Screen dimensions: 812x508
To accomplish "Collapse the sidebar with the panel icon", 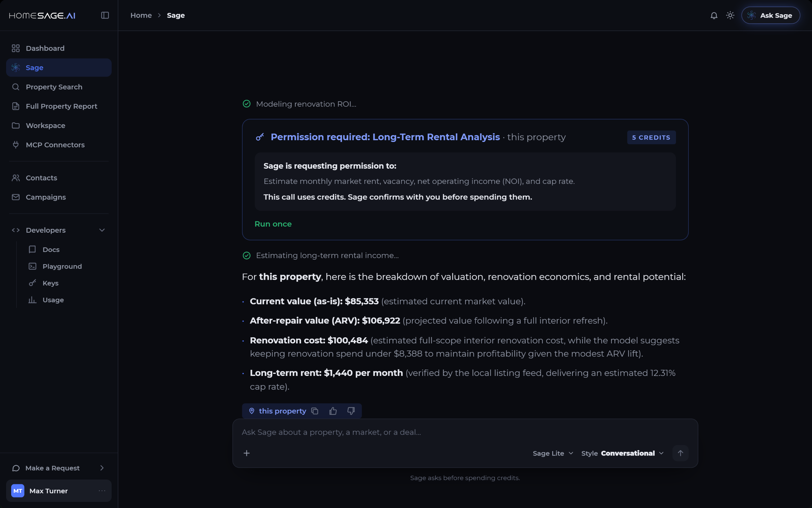I will tap(105, 15).
